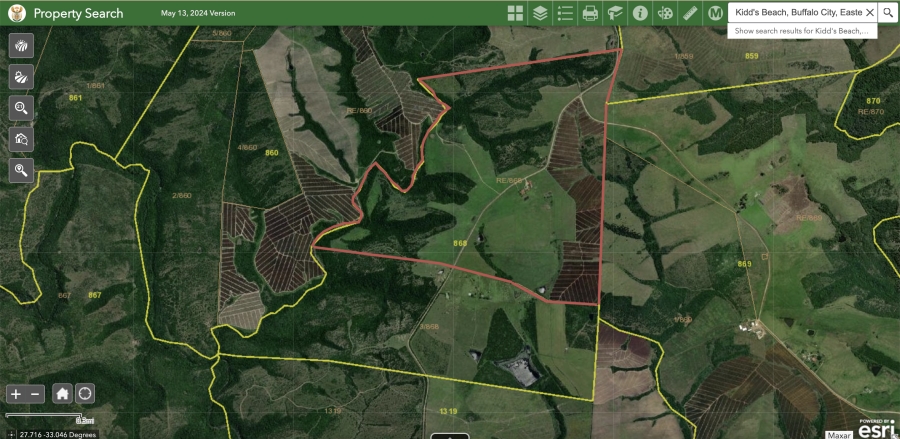Image resolution: width=900 pixels, height=439 pixels.
Task: Open the print widget
Action: [x=590, y=13]
